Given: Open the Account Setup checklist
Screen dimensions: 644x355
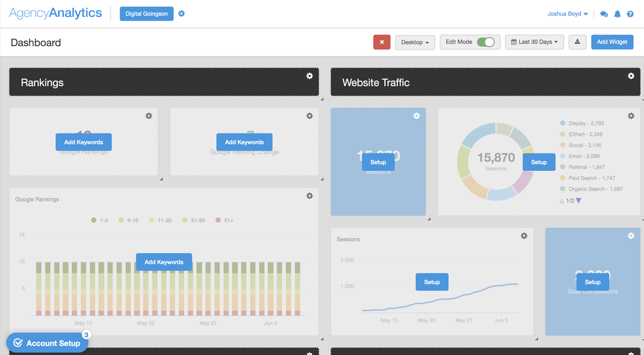Looking at the screenshot, I should 47,343.
